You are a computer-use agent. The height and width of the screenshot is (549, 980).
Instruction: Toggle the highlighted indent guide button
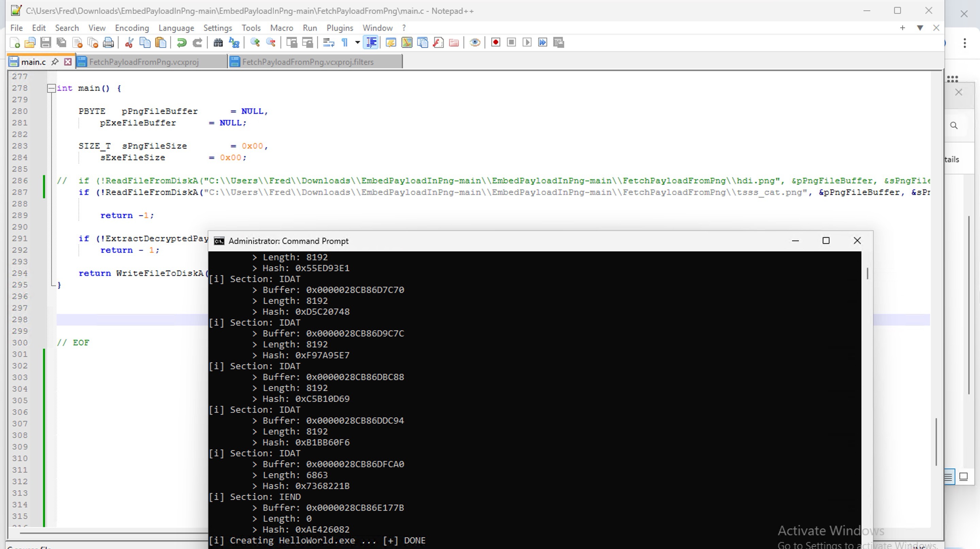coord(371,42)
